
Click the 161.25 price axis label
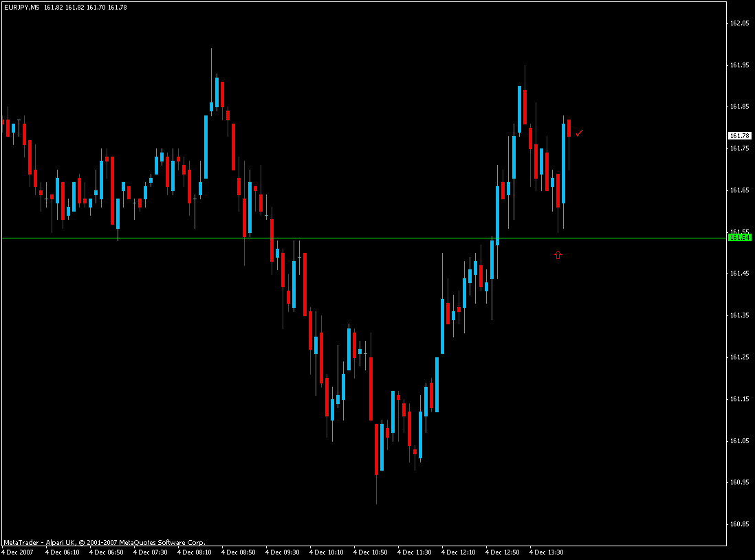click(740, 357)
